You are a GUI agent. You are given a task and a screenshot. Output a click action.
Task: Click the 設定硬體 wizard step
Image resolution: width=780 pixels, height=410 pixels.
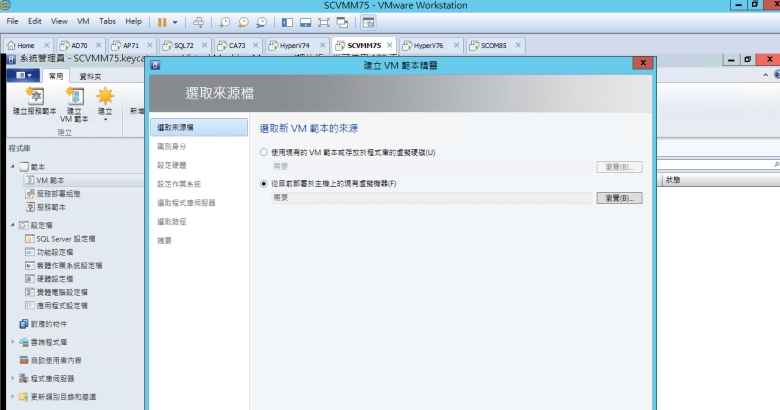coord(171,165)
